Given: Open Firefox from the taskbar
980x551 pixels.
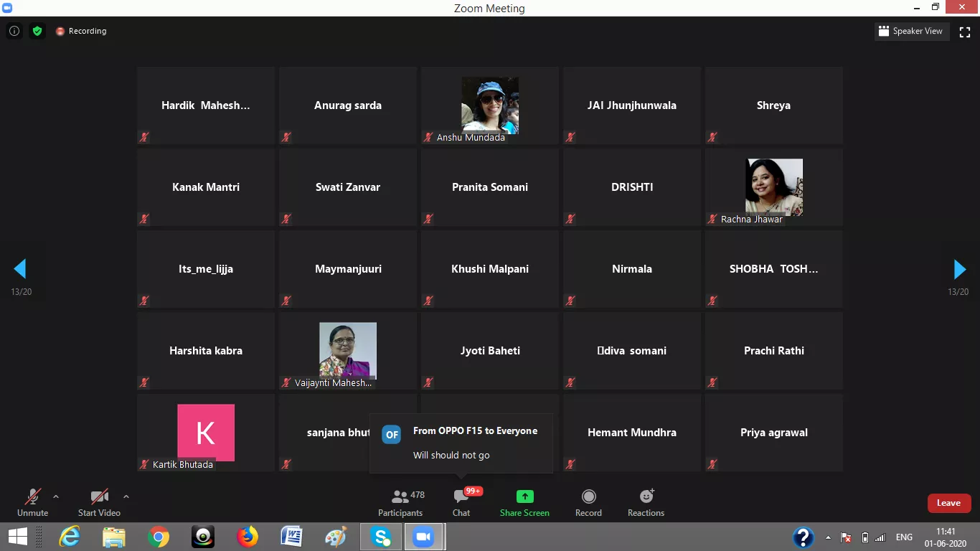Looking at the screenshot, I should pos(248,537).
